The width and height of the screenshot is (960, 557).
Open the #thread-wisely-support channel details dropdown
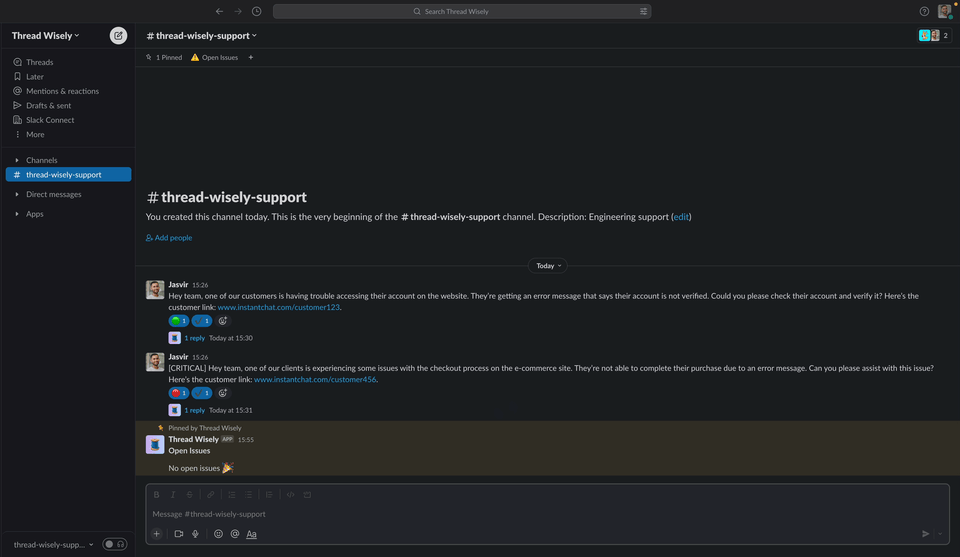coord(201,36)
